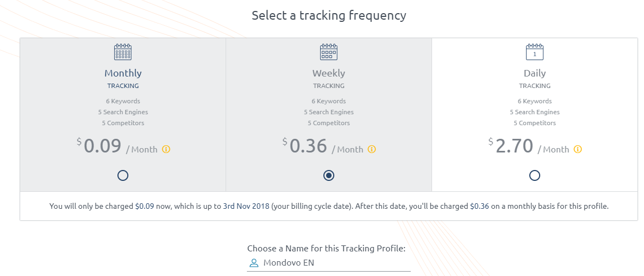This screenshot has height=276, width=644.
Task: Click the Monthly tracking calendar icon
Action: 123,52
